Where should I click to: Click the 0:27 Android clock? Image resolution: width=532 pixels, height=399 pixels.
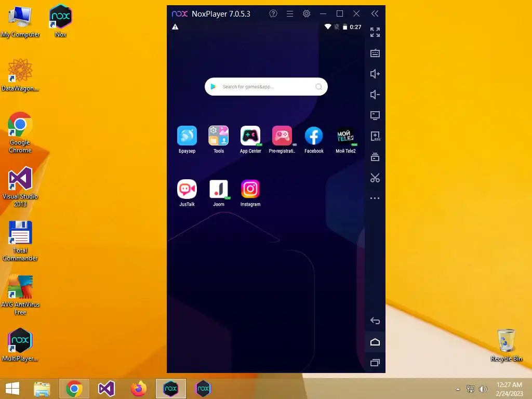tap(355, 27)
